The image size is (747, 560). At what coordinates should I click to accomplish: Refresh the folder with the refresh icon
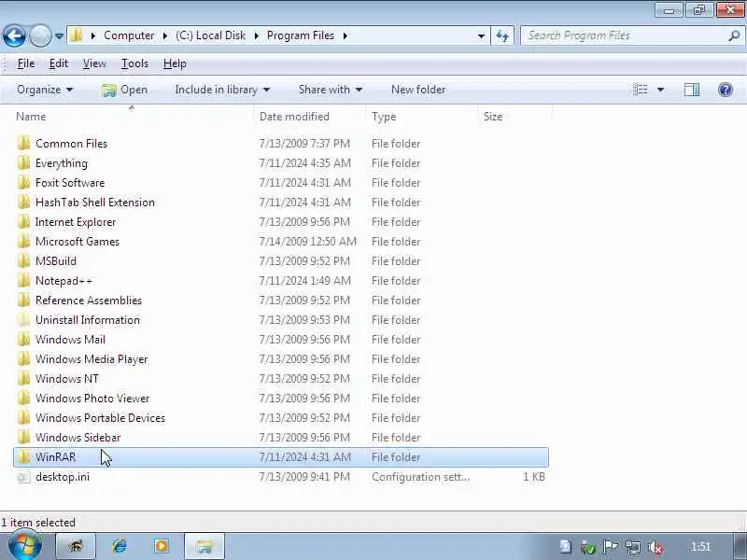(x=502, y=35)
